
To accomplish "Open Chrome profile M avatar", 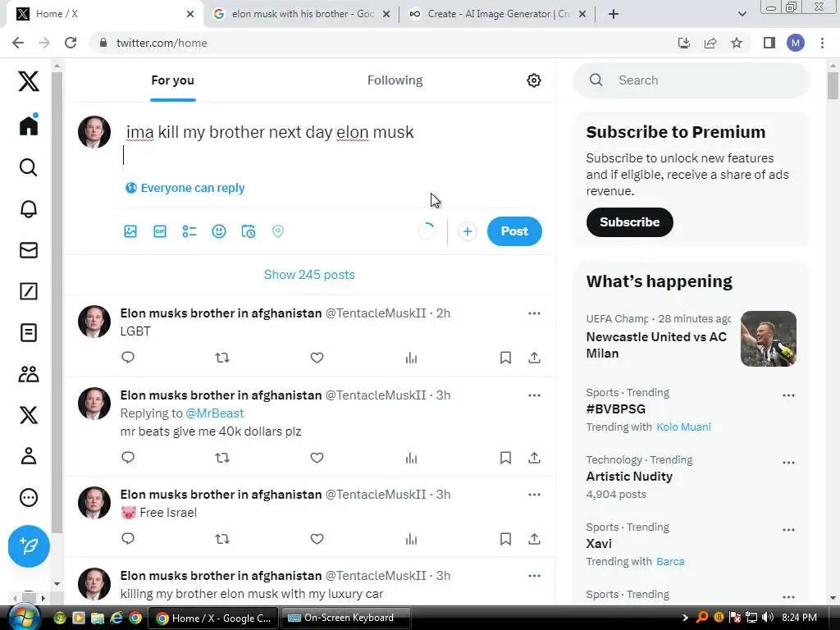I will 796,43.
